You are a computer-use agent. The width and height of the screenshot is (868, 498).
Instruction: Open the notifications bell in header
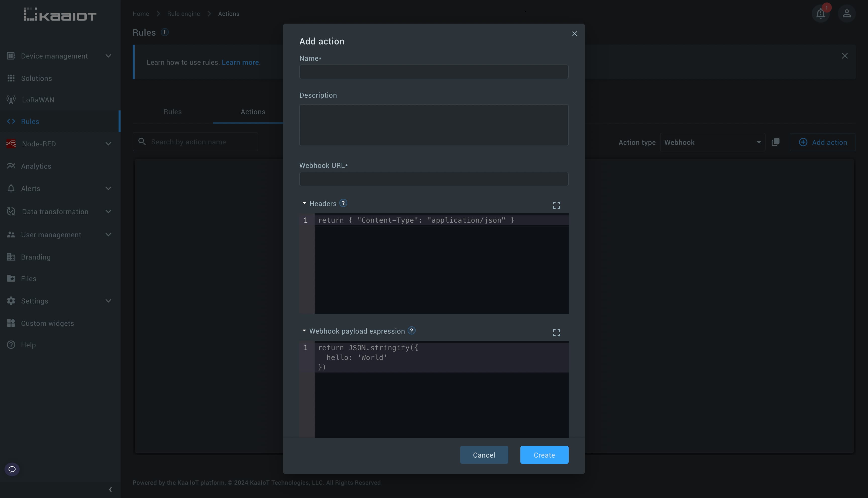click(821, 14)
